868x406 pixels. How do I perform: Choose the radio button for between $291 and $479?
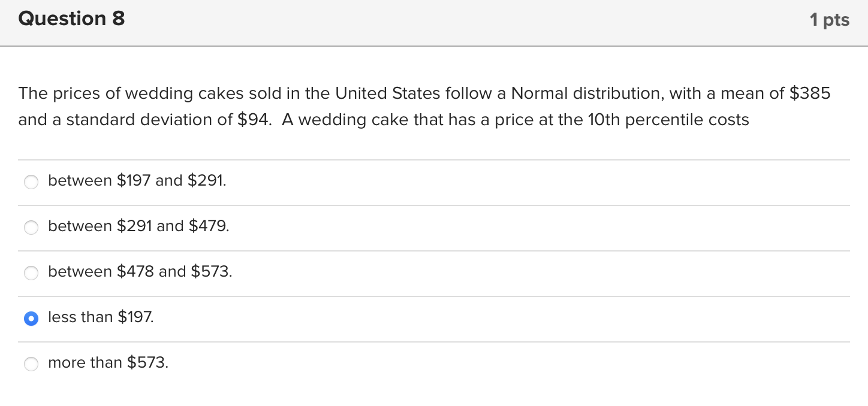(31, 227)
